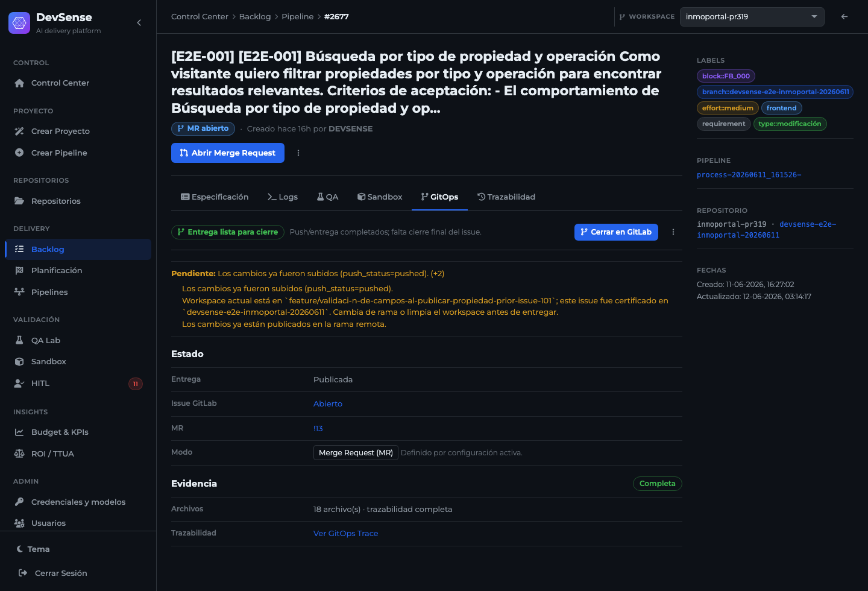Open Credenciales y modelos

(78, 502)
